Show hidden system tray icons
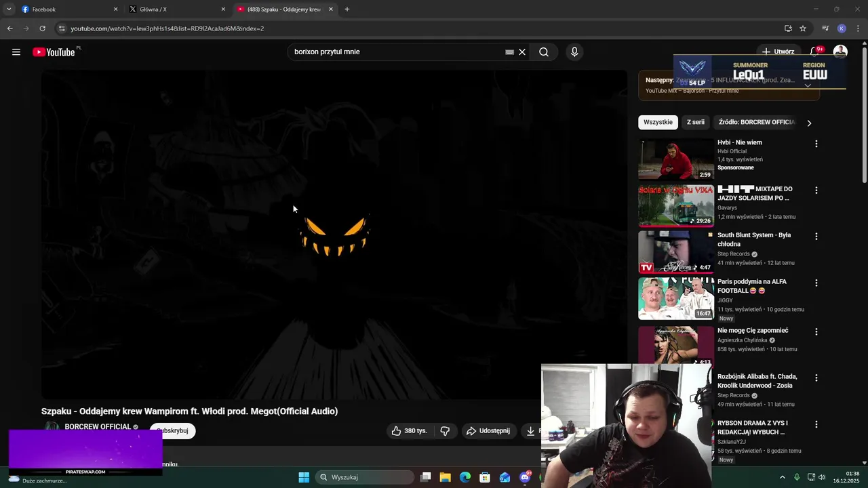The width and height of the screenshot is (868, 488). coord(782,477)
